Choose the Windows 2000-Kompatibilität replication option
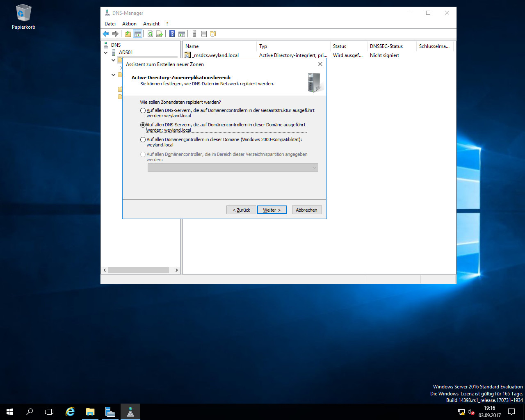The width and height of the screenshot is (525, 420). click(143, 139)
